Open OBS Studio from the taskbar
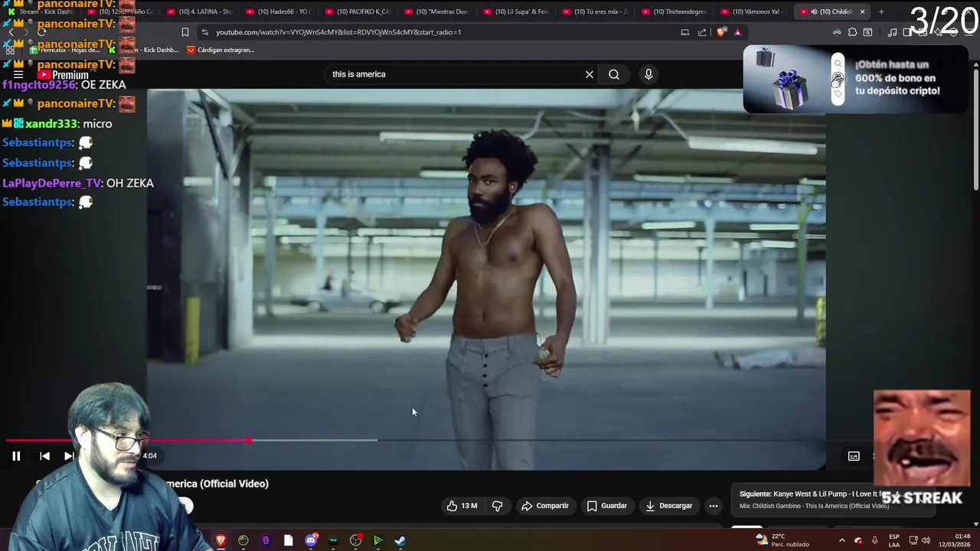980x551 pixels. (355, 540)
